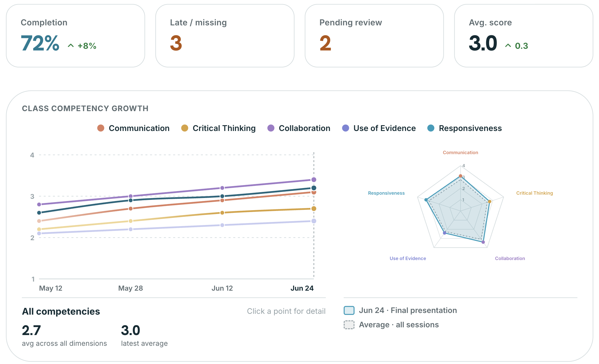Select the Use of Evidence point on Jun 12
This screenshot has width=599, height=364.
[222, 225]
